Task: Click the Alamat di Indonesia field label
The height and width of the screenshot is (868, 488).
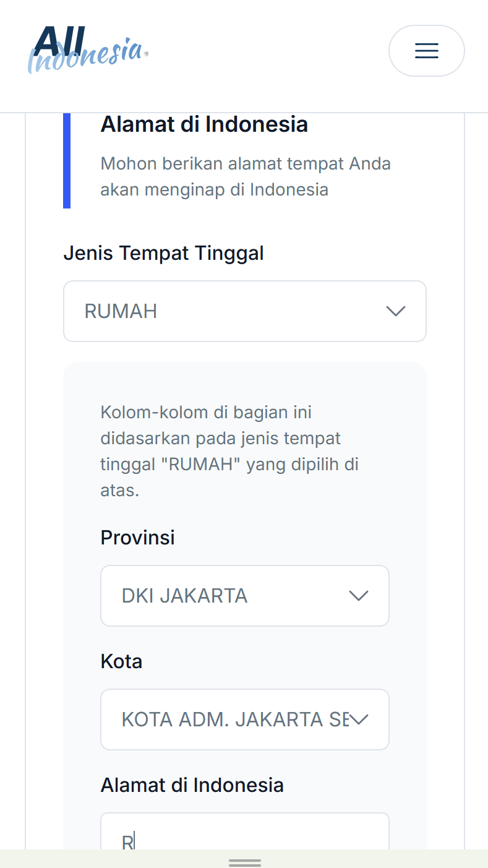Action: [192, 785]
